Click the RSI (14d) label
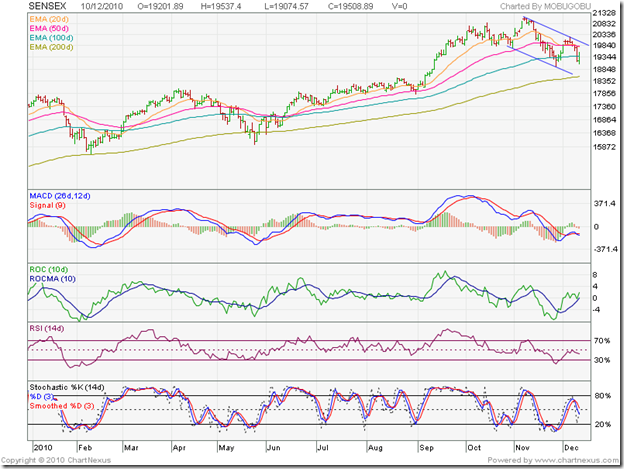Image resolution: width=624 pixels, height=469 pixels. 47,328
